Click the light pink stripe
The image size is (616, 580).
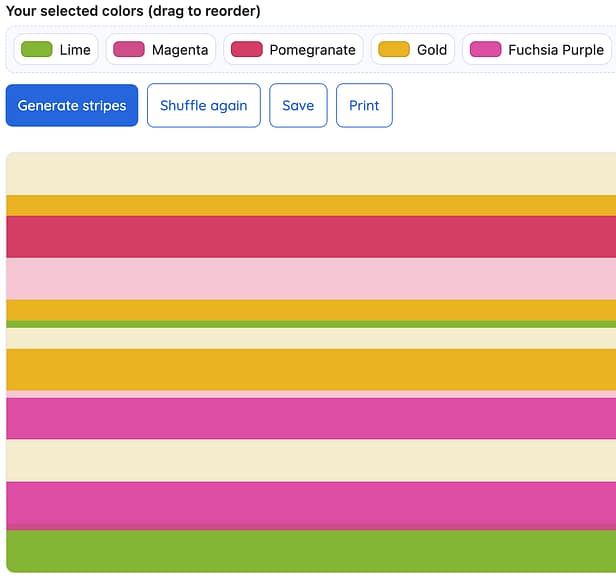311,279
